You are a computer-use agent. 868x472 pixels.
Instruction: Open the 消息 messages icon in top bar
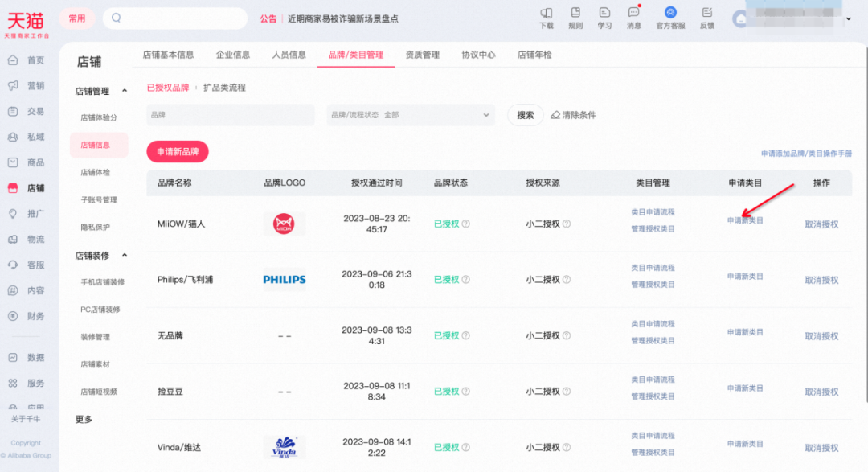pos(633,18)
